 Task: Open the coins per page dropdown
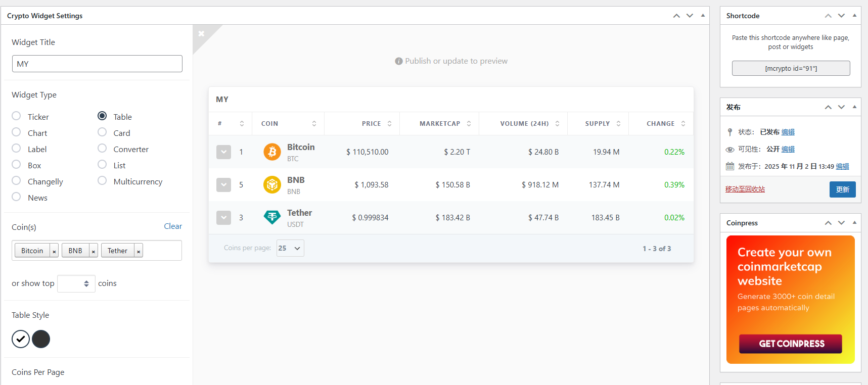tap(290, 248)
